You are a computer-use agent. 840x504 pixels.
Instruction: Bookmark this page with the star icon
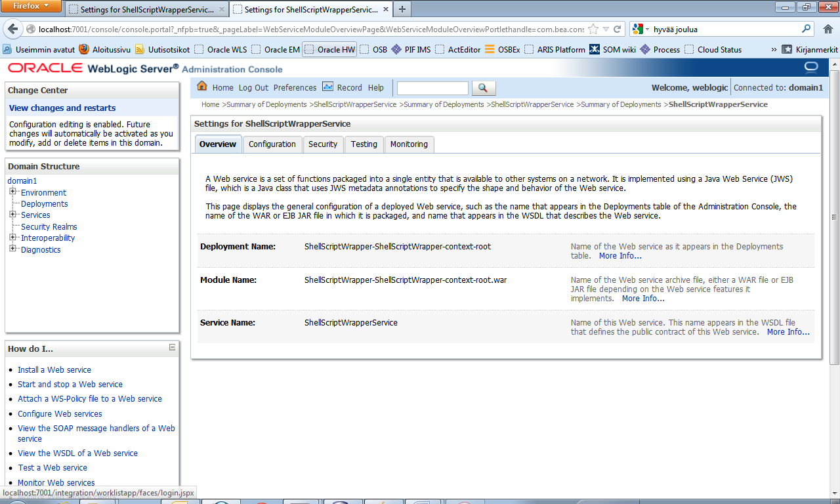tap(593, 30)
